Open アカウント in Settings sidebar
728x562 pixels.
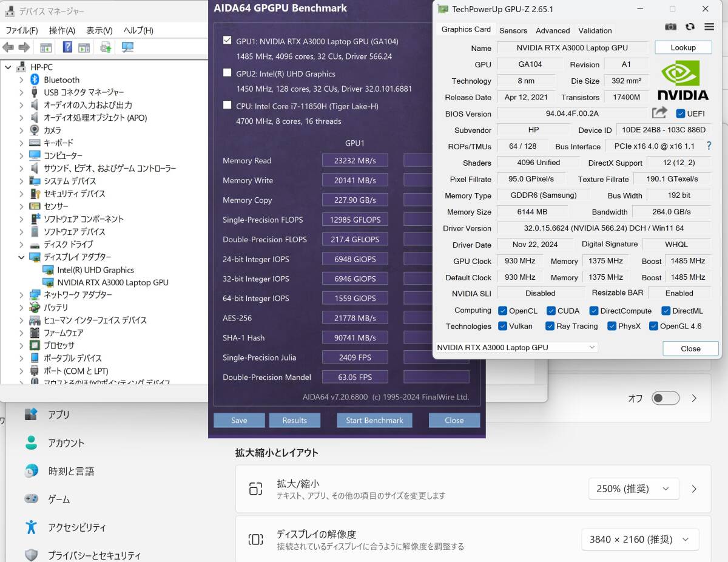pyautogui.click(x=66, y=443)
